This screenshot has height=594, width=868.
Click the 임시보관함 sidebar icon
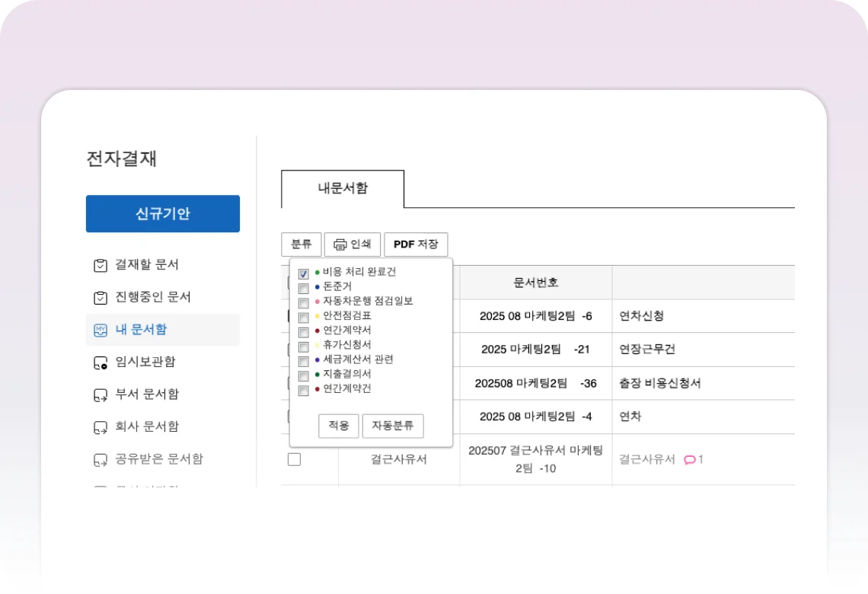(x=100, y=362)
